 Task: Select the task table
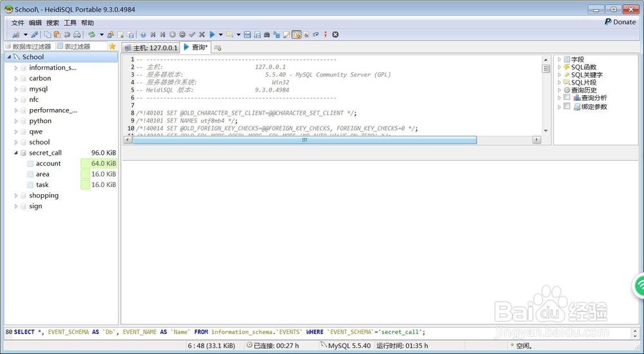(43, 184)
